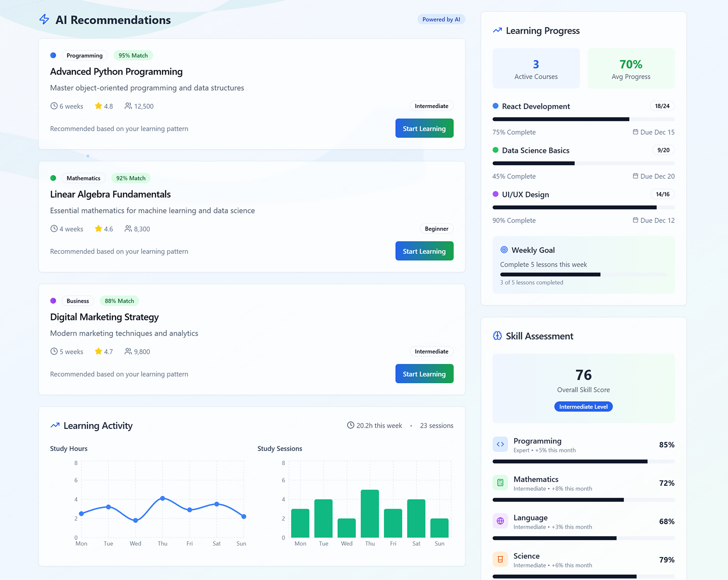Select the 95% Match tag
The width and height of the screenshot is (728, 580).
tap(133, 55)
